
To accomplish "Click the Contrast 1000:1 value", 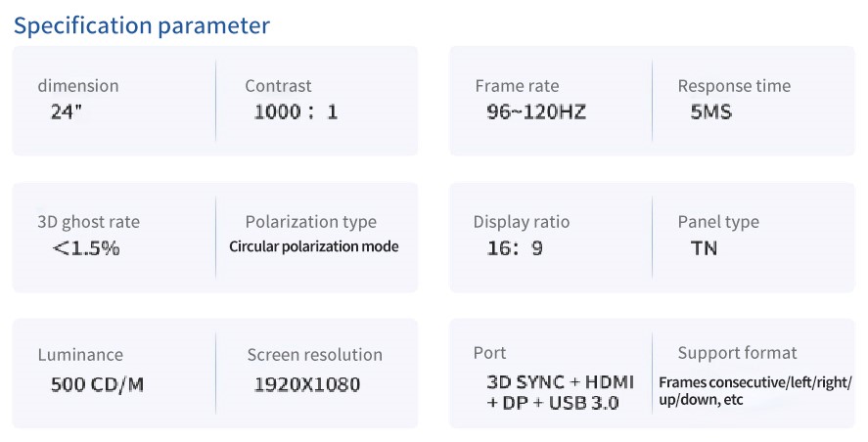I will 296,111.
